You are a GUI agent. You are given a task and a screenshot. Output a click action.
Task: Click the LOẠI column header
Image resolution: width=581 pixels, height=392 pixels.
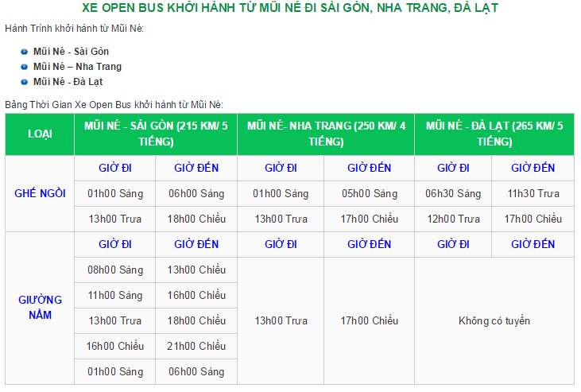(40, 134)
